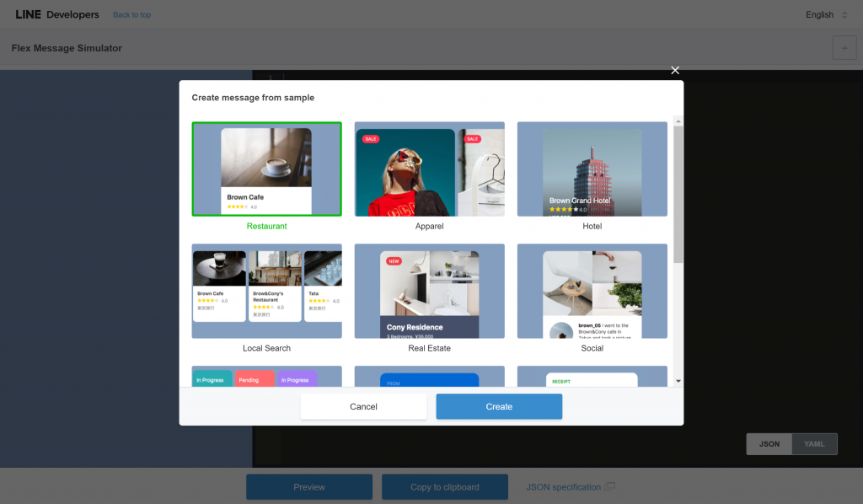Click the Apparel label text
The width and height of the screenshot is (863, 504).
click(x=429, y=226)
